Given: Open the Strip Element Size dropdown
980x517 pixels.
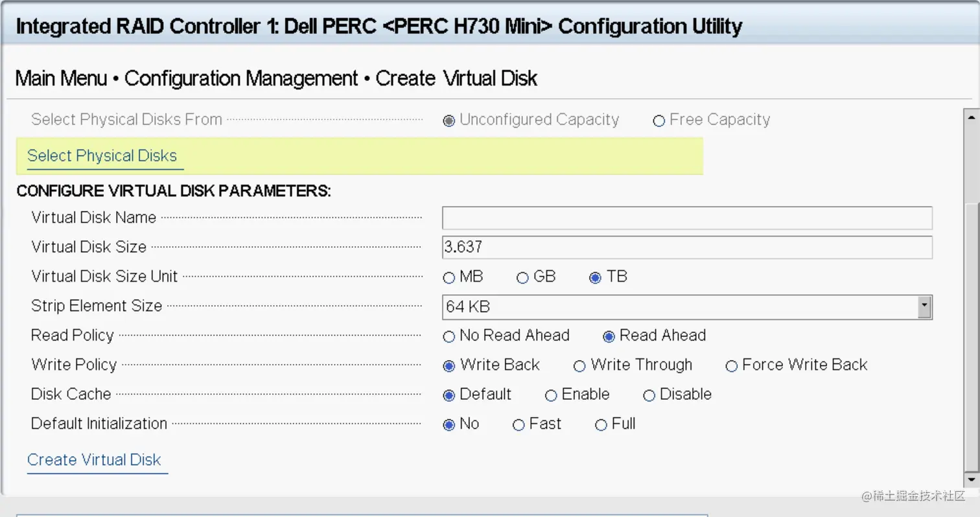Looking at the screenshot, I should coord(687,306).
